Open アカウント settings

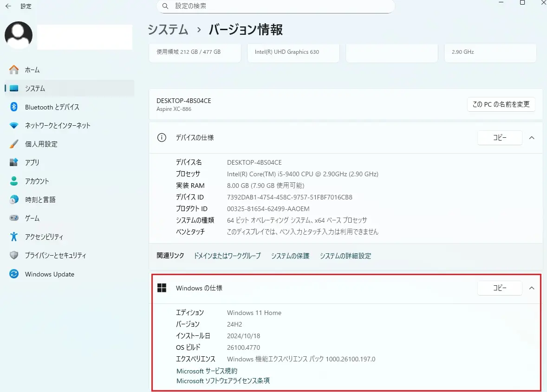pos(69,181)
